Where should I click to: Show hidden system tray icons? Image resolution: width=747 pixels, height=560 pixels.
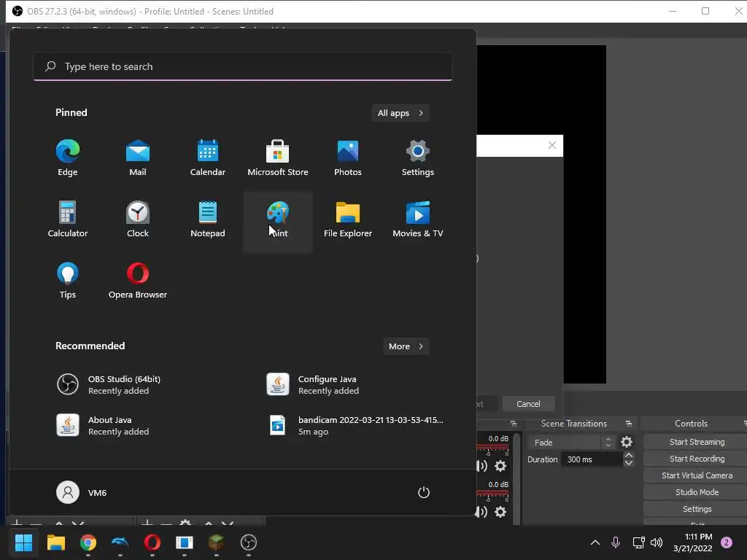(595, 542)
